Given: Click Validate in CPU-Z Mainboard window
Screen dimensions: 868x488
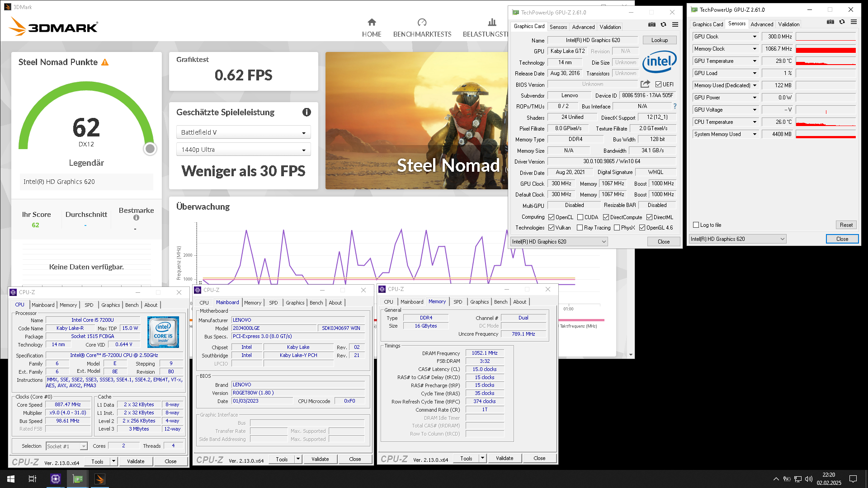Looking at the screenshot, I should 320,459.
